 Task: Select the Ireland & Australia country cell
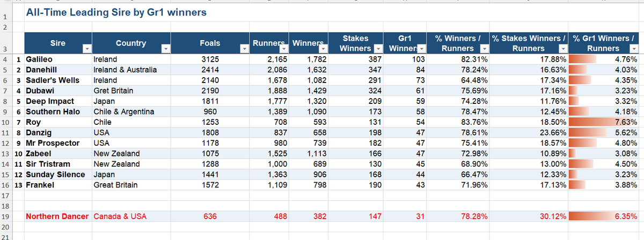pyautogui.click(x=131, y=70)
